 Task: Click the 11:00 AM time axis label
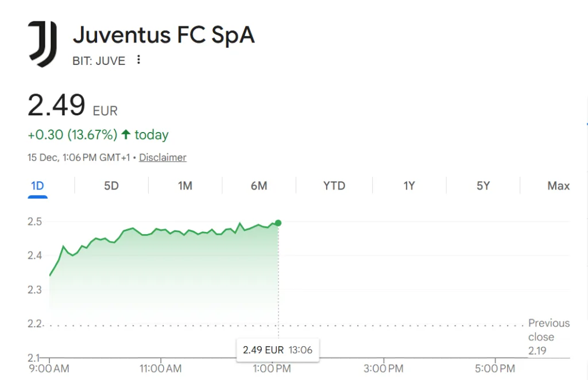coord(160,369)
